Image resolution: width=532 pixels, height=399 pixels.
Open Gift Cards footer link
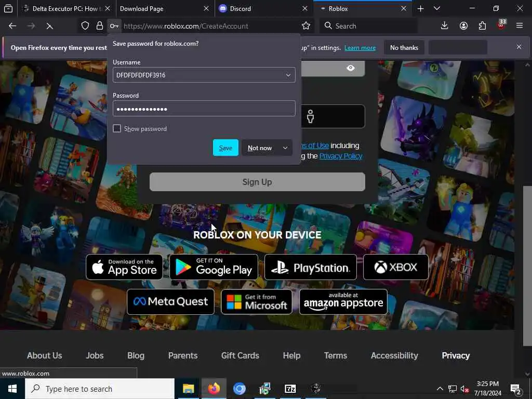(x=240, y=355)
